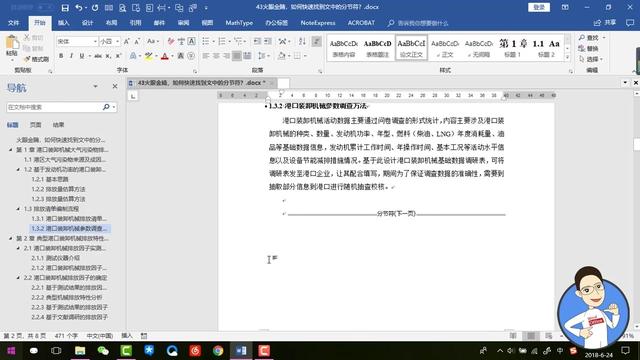Sort the selected paragraphs
This screenshot has height=360, width=640.
point(302,41)
